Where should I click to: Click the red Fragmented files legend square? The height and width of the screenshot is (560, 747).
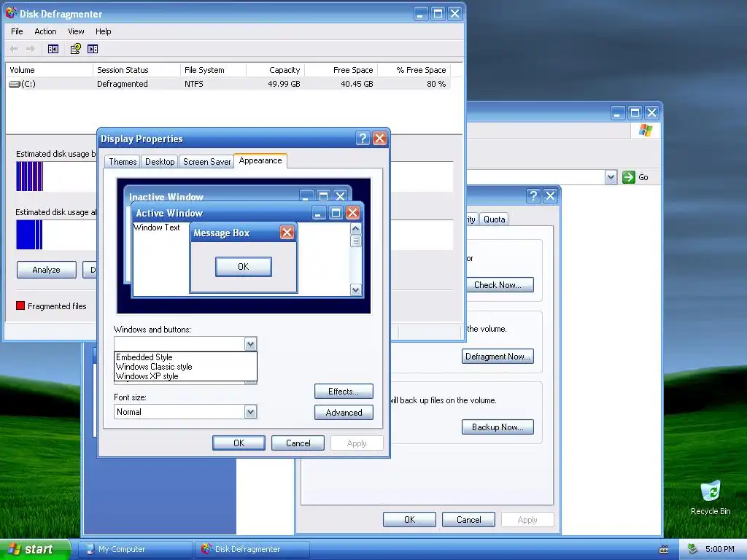[x=20, y=306]
